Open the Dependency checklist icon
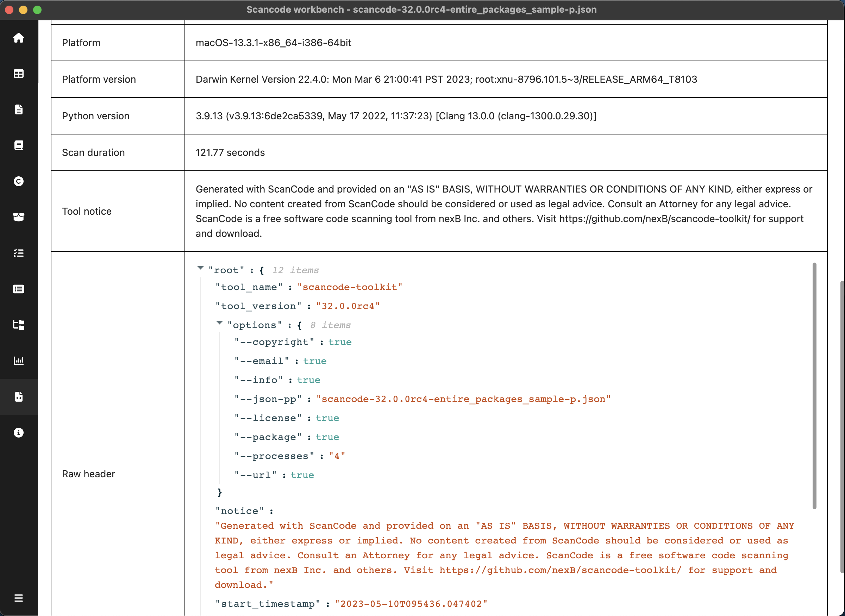 (19, 253)
